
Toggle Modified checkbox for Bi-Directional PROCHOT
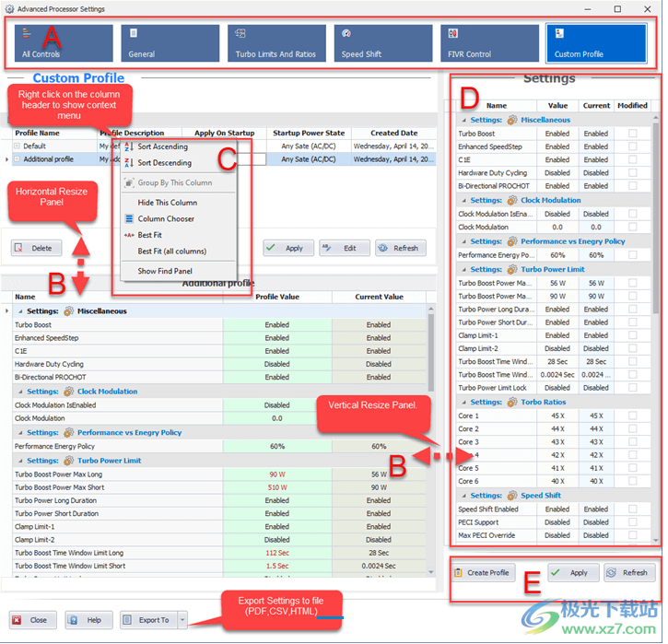(633, 186)
